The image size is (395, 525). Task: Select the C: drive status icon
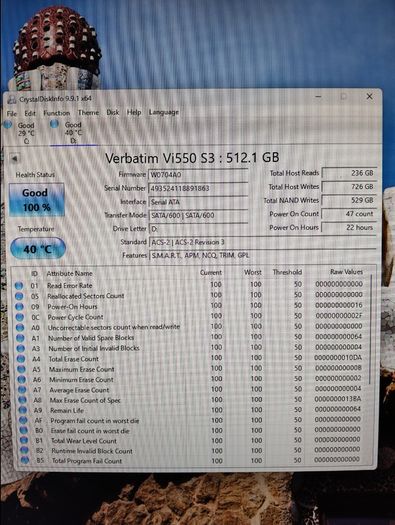coord(8,125)
